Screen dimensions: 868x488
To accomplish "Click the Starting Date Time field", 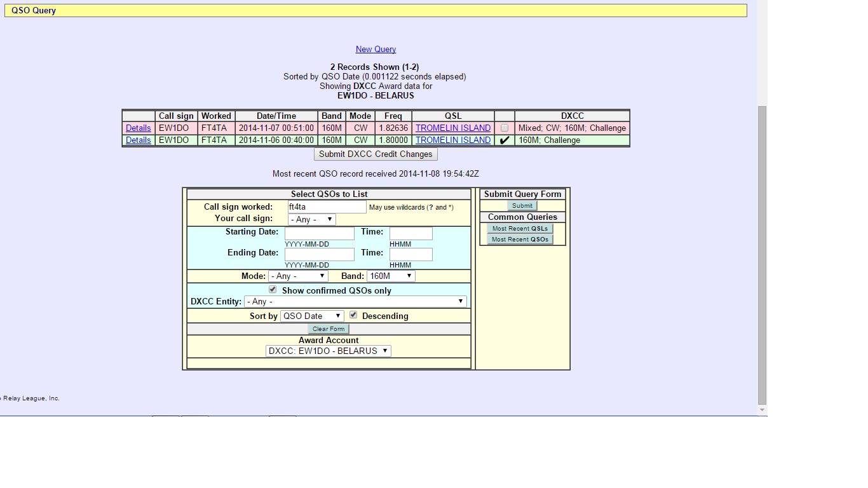I will click(410, 234).
